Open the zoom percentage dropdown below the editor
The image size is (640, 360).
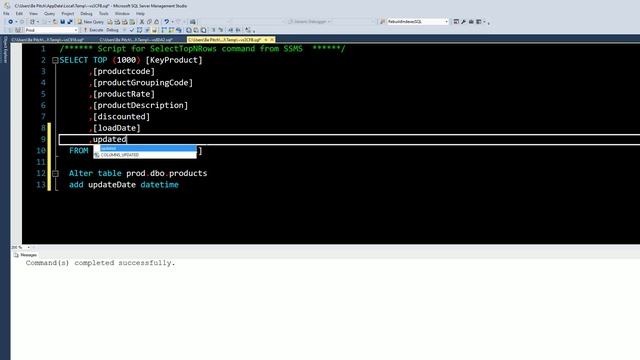[x=28, y=247]
